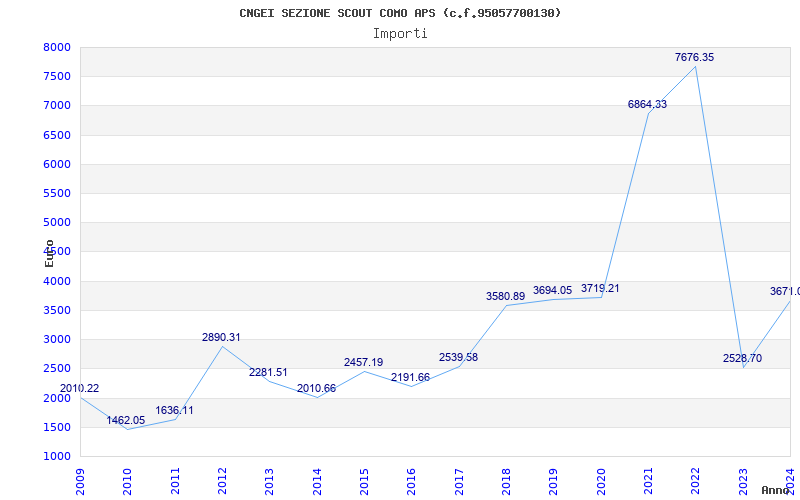Screen dimensions: 800x500
Task: Click the 6500 y-axis tick label
Action: pos(57,135)
